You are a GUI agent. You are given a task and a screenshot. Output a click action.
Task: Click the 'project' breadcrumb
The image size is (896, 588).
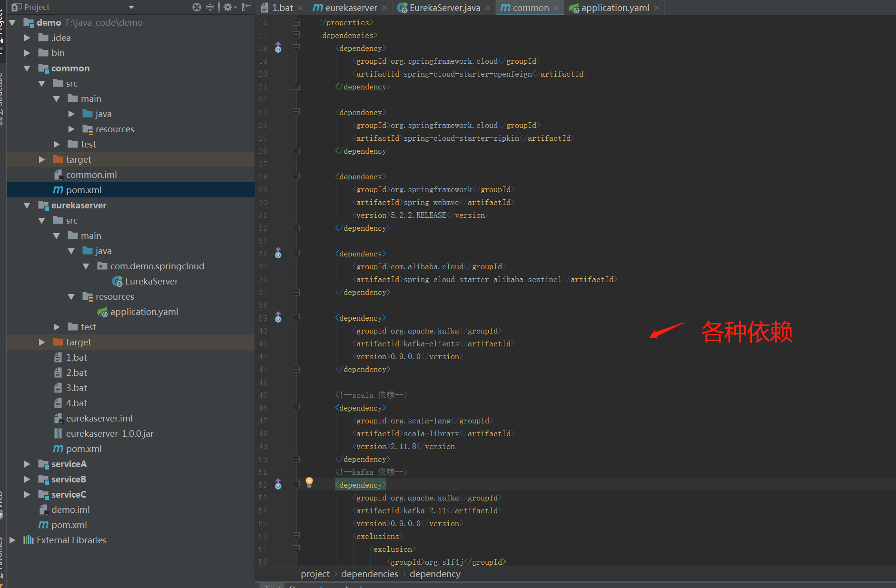pyautogui.click(x=315, y=574)
